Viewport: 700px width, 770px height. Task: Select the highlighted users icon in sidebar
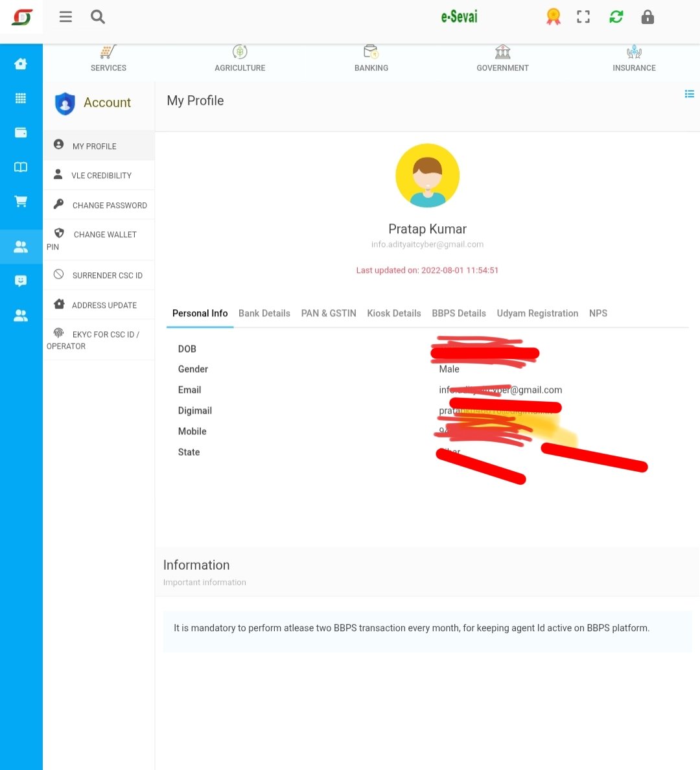click(21, 246)
